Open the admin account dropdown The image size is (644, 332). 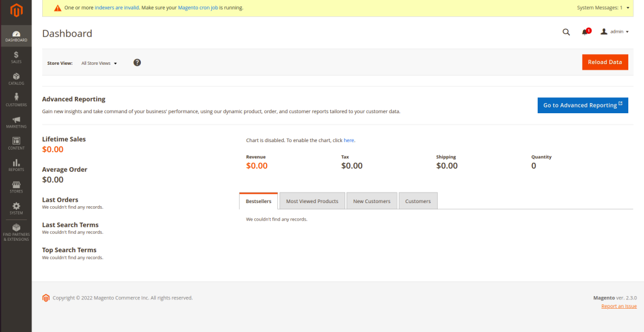pyautogui.click(x=614, y=31)
